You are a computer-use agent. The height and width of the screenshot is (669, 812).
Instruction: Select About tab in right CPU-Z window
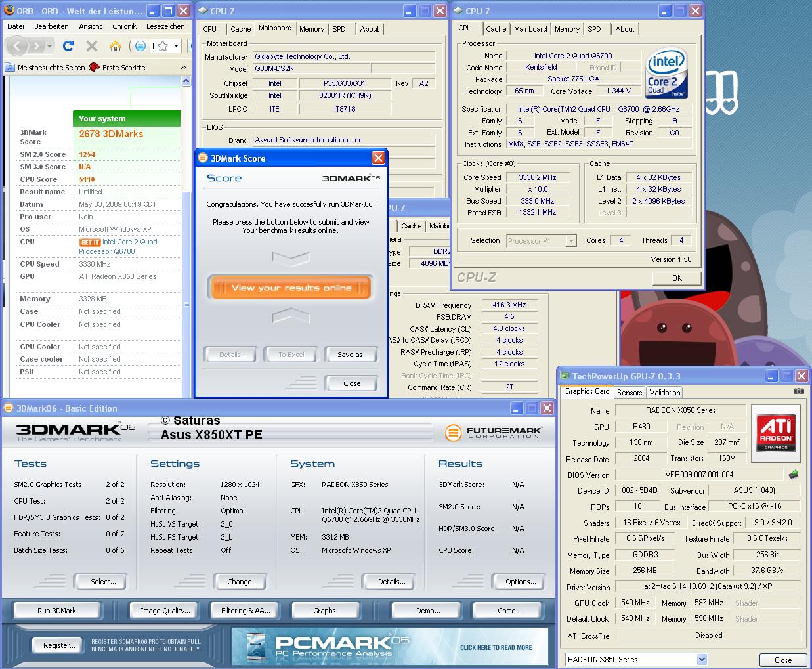pyautogui.click(x=624, y=29)
